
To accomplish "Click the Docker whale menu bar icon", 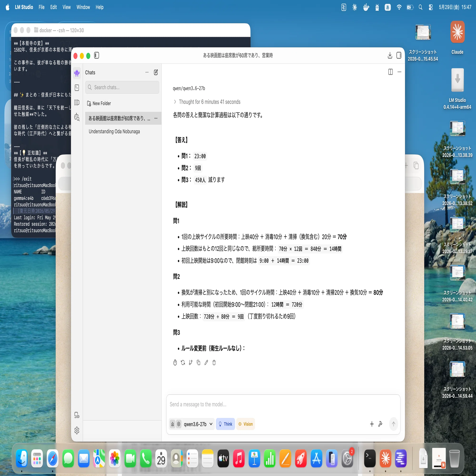I will pyautogui.click(x=366, y=7).
